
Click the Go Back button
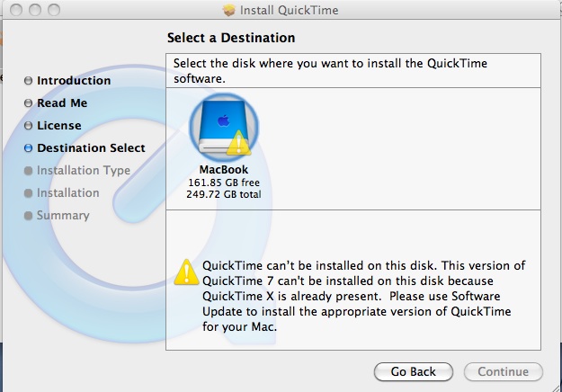pos(414,372)
